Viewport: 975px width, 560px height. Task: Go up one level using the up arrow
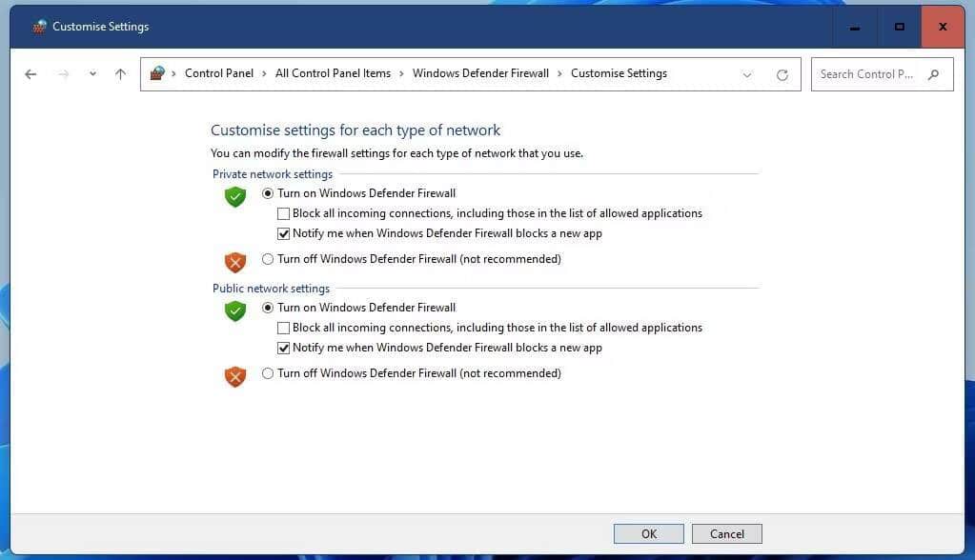coord(119,73)
